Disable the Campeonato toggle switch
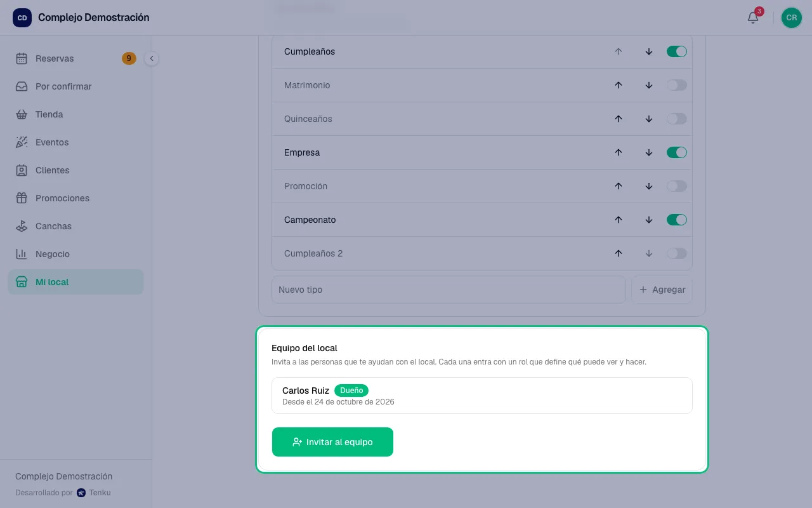812x508 pixels. click(677, 220)
